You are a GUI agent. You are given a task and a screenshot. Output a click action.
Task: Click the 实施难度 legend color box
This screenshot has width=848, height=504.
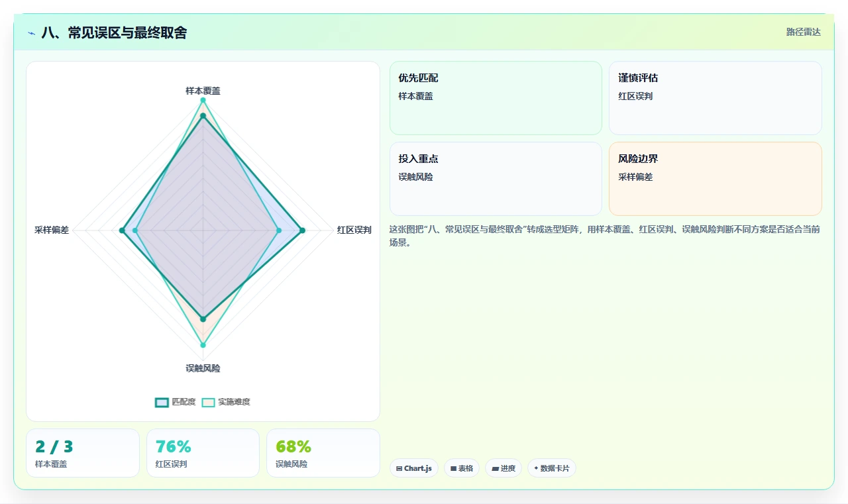tap(209, 402)
